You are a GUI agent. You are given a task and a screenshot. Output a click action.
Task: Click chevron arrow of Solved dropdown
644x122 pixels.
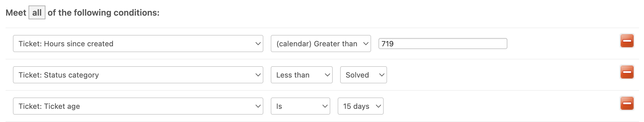(x=382, y=75)
